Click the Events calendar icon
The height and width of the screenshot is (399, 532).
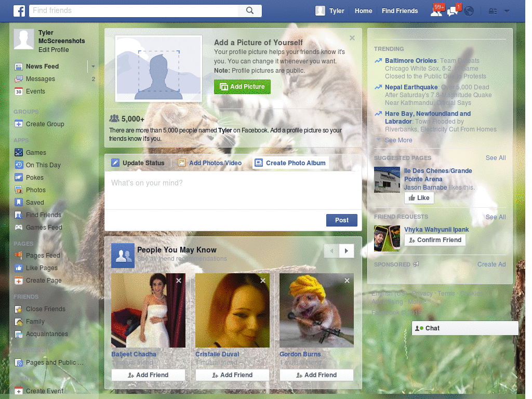19,91
